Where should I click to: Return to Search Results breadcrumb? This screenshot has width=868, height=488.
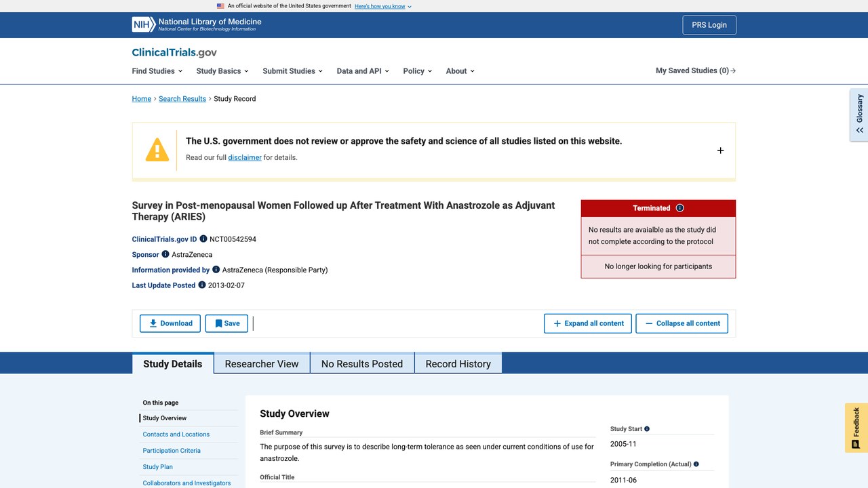coord(182,99)
